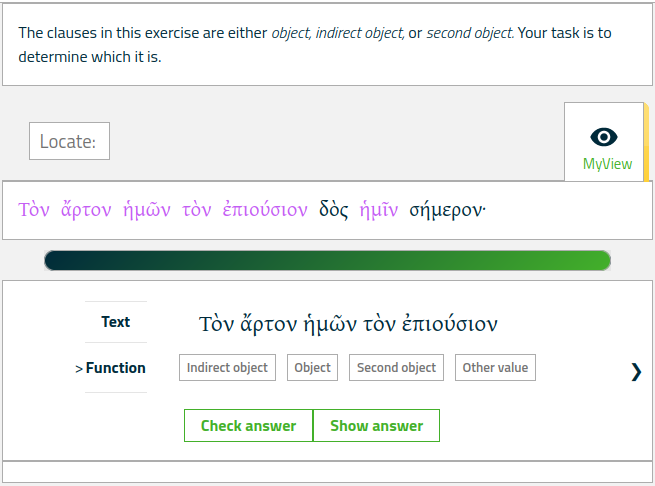Click the purple word ἐπιούσιον
Viewport: 655px width, 486px height.
click(x=265, y=209)
